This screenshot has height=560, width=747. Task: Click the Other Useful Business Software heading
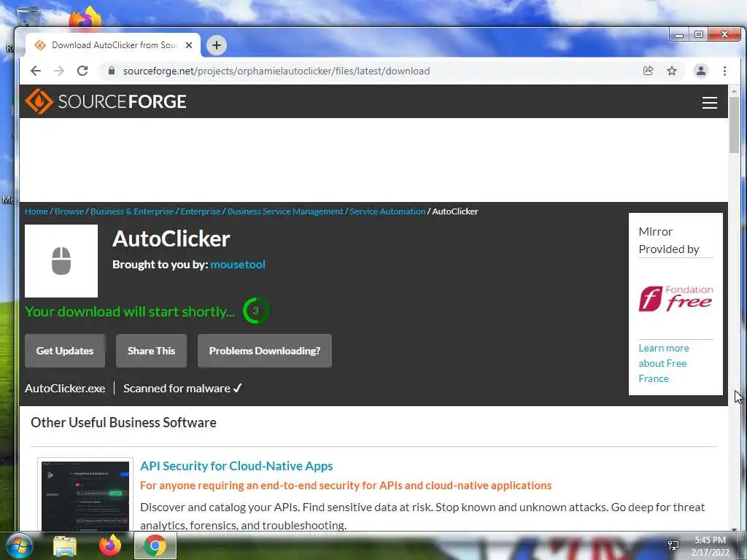click(x=123, y=422)
